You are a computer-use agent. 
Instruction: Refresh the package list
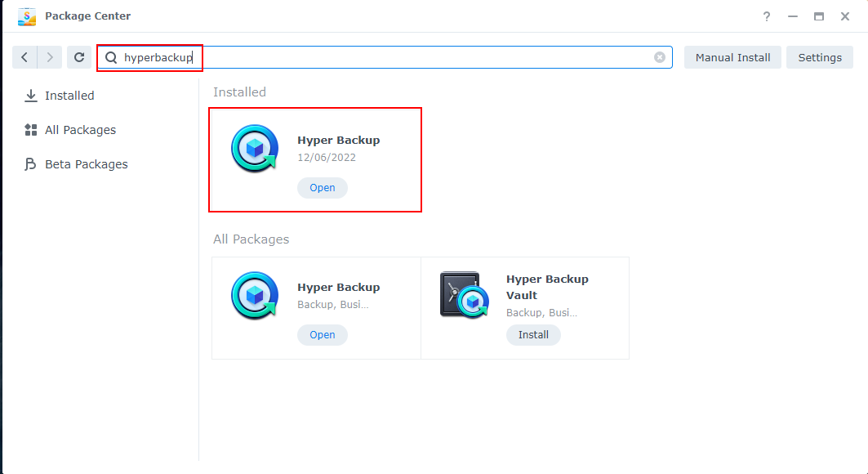tap(79, 57)
